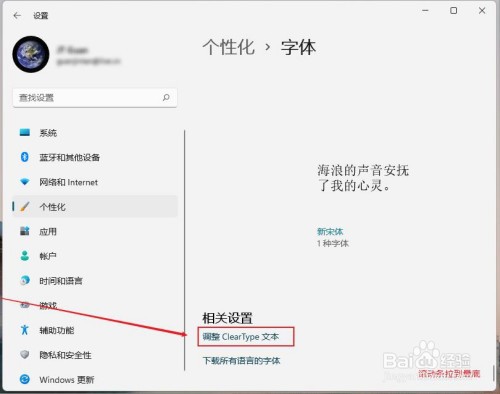Go to 隐私和安全性 settings
Image resolution: width=500 pixels, height=394 pixels.
pos(95,355)
